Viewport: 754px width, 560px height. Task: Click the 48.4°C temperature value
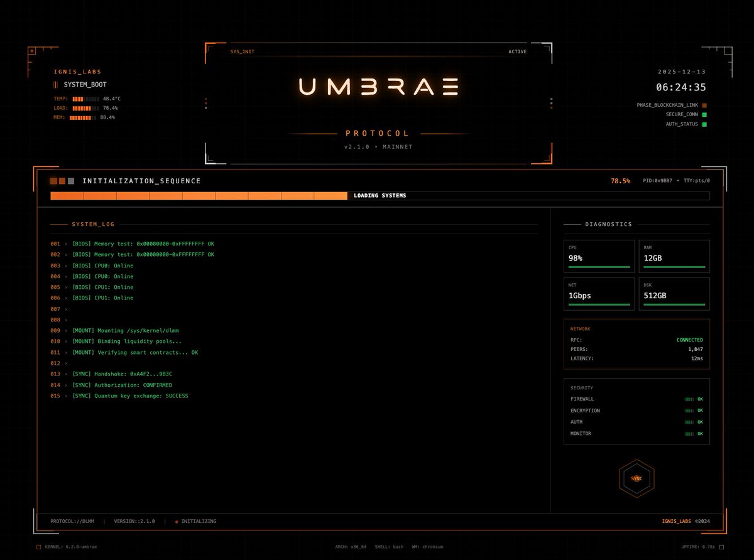[112, 99]
